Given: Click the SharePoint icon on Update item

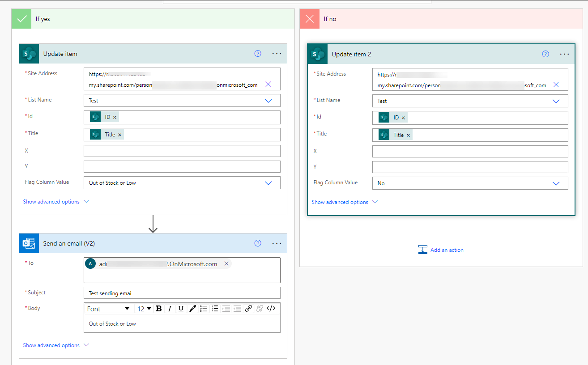Looking at the screenshot, I should 29,53.
